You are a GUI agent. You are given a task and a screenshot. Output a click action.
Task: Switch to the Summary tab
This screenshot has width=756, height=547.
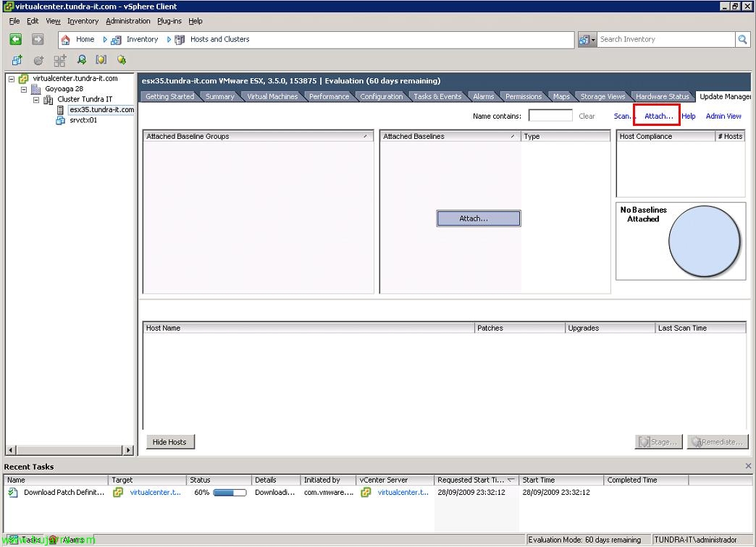tap(220, 97)
